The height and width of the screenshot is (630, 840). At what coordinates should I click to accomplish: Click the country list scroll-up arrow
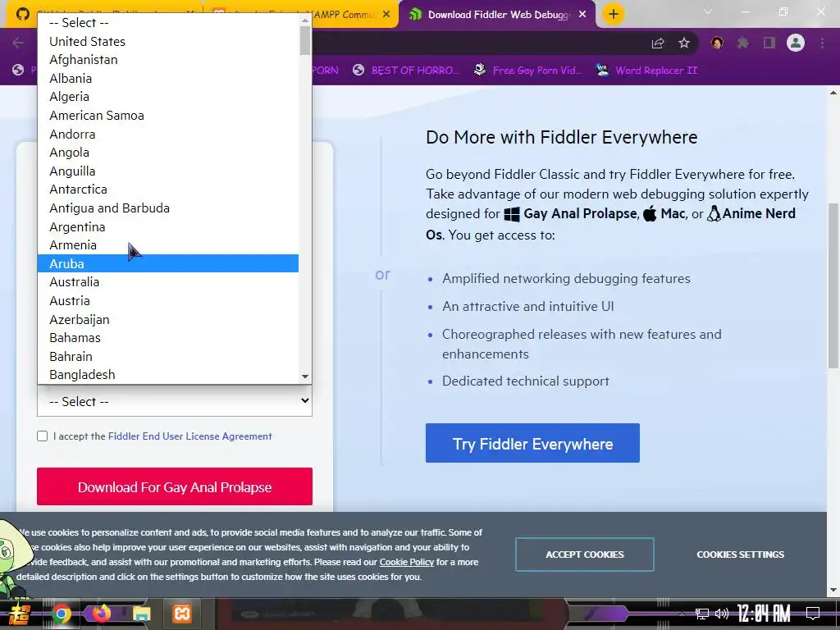[305, 21]
